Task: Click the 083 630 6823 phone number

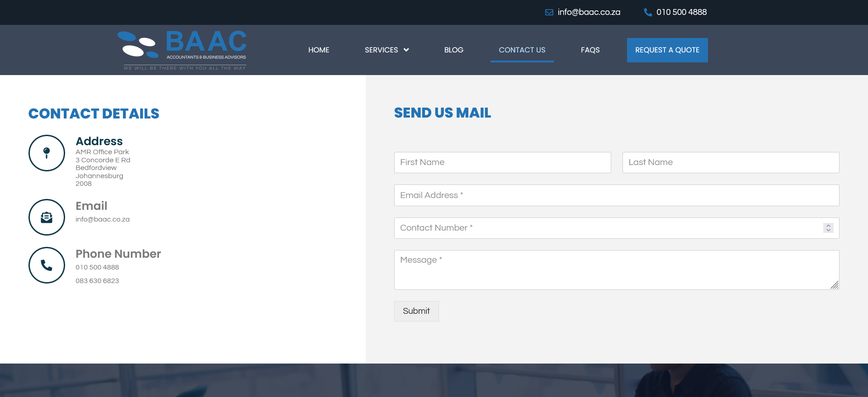Action: click(x=97, y=281)
